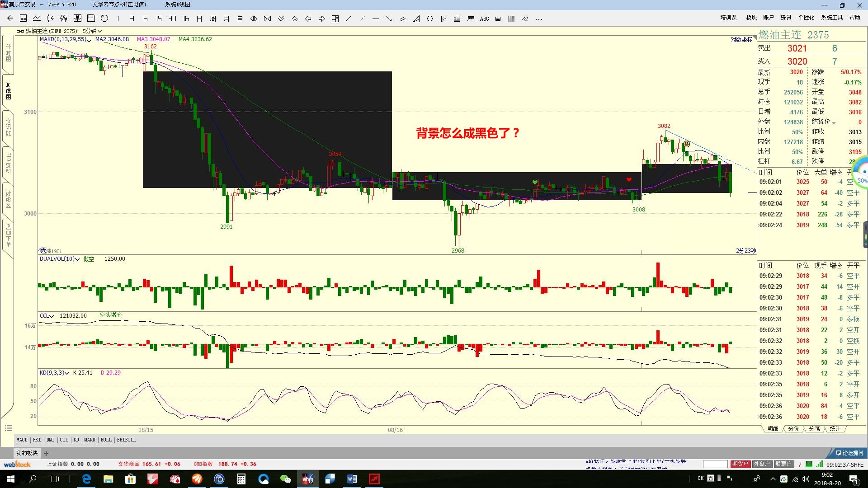Select the ellipse drawing tool

click(430, 19)
